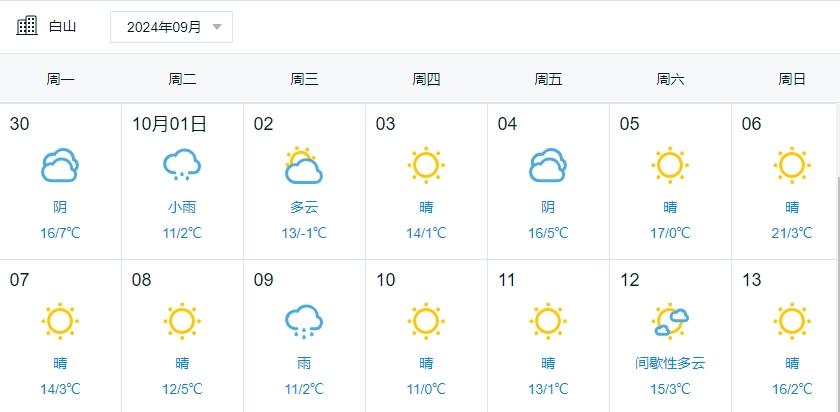Click the 间歇性多云 label on day 12
840x412 pixels.
[x=670, y=363]
